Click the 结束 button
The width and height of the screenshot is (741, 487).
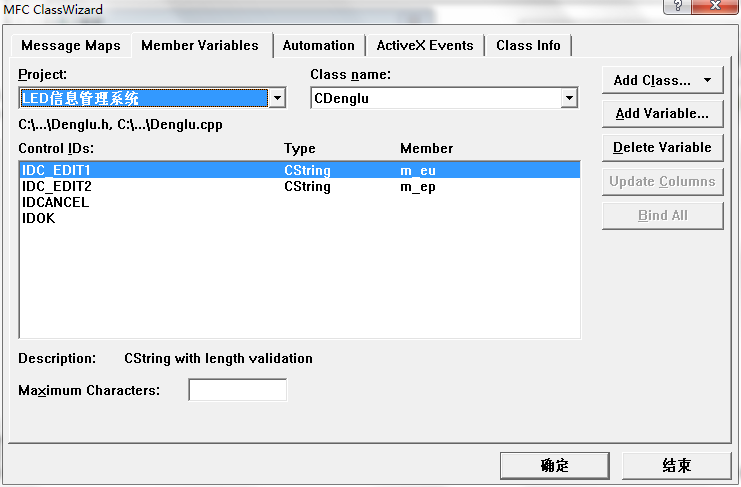point(676,465)
